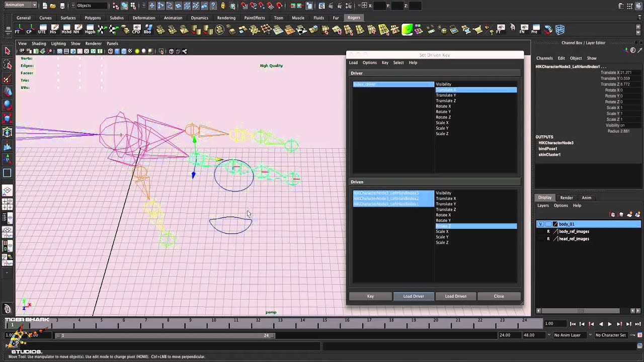This screenshot has height=362, width=644.
Task: Click the FT shelf icon at shelf start
Action: (18, 30)
